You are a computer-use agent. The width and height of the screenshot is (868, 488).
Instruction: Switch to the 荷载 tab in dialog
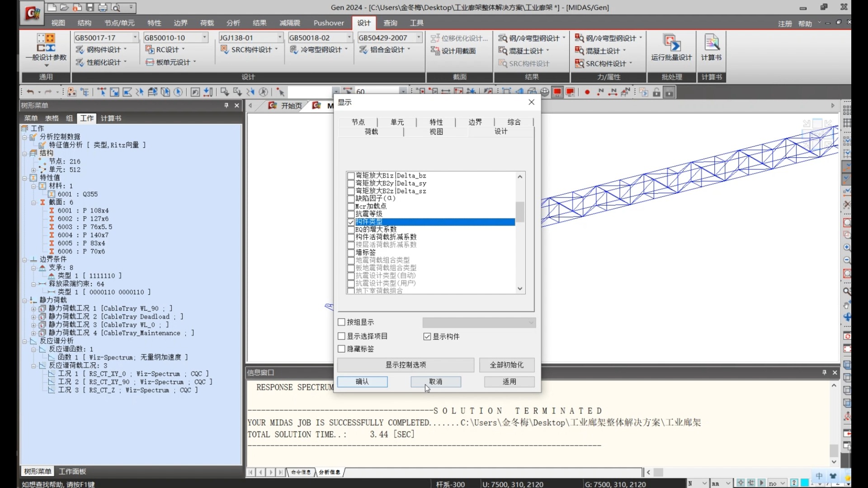pyautogui.click(x=371, y=131)
